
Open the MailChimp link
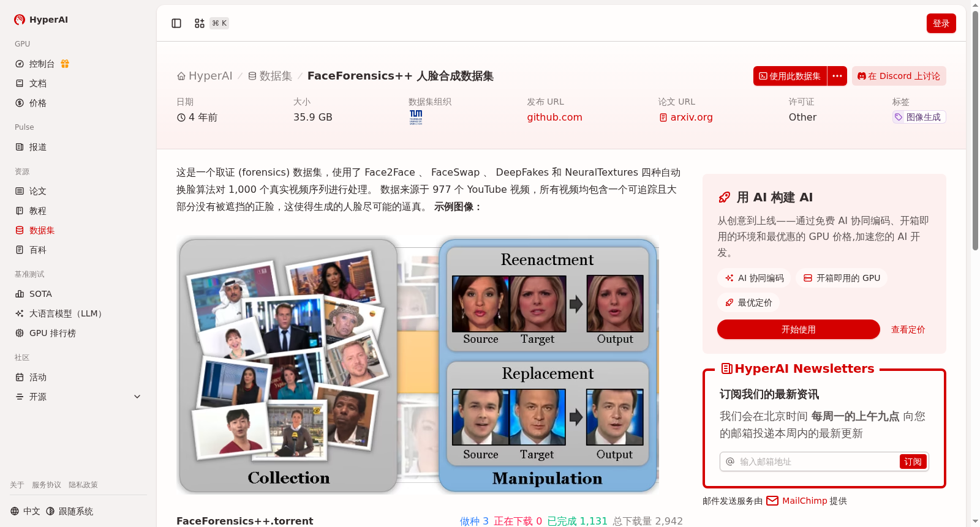click(x=797, y=501)
